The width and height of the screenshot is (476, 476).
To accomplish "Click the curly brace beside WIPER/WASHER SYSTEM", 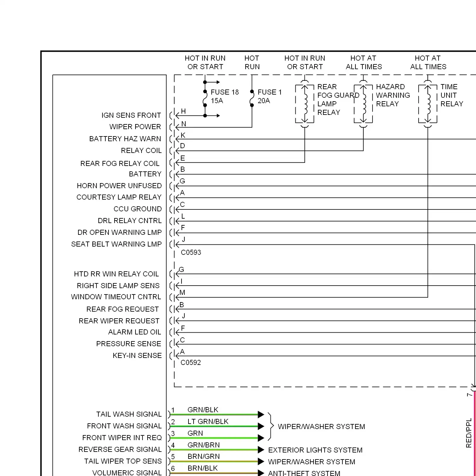I will tap(270, 426).
